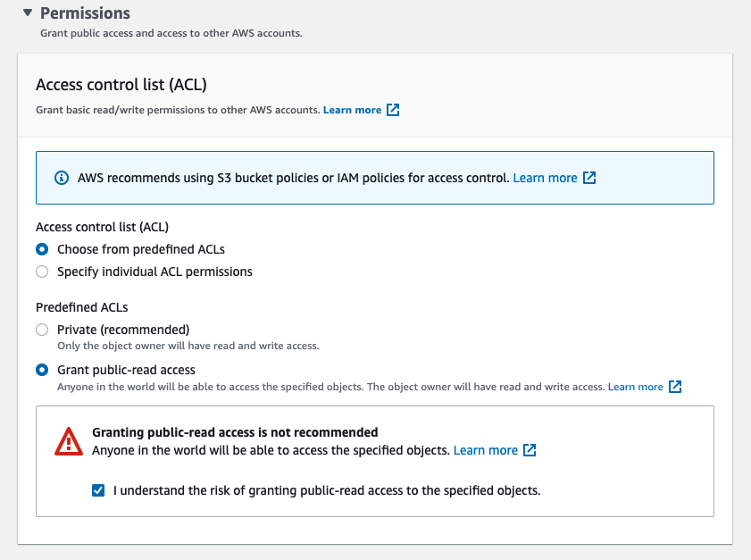Click the info icon in blue banner
The height and width of the screenshot is (560, 751).
coord(62,178)
